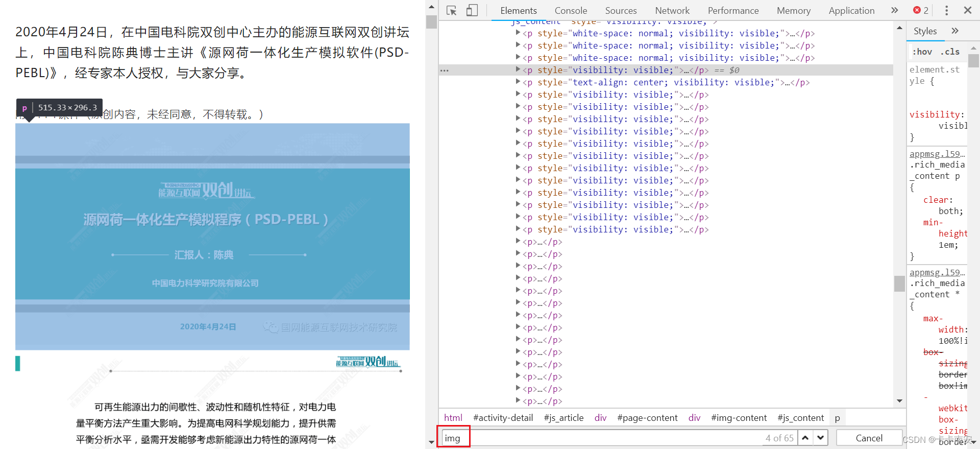Viewport: 980px width, 449px height.
Task: Select #activity-detail in the breadcrumb
Action: [503, 417]
